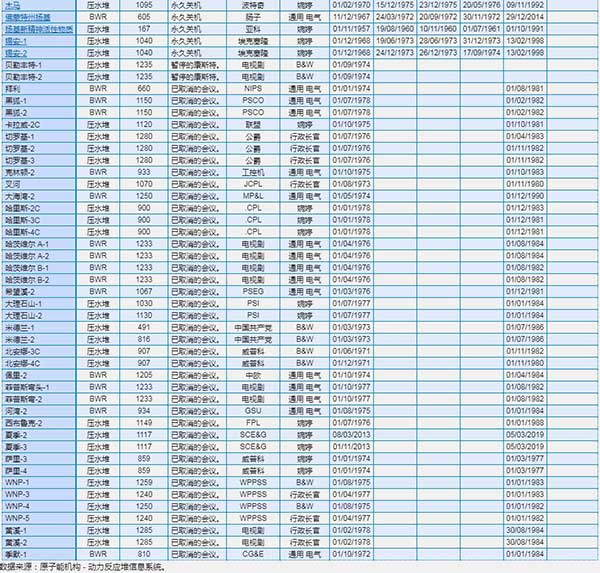Click the 哈茨维尔 A-1 name cell
The width and height of the screenshot is (600, 573).
26,243
